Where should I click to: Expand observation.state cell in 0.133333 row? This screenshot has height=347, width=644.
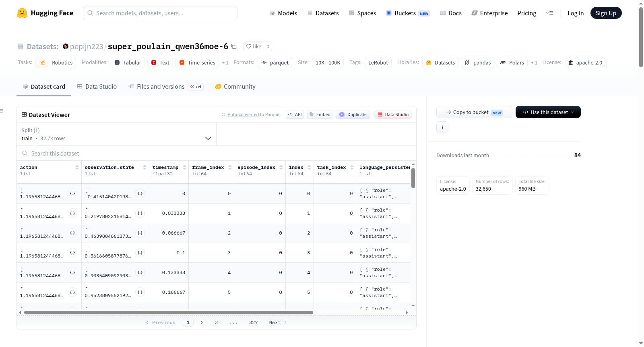tap(140, 272)
